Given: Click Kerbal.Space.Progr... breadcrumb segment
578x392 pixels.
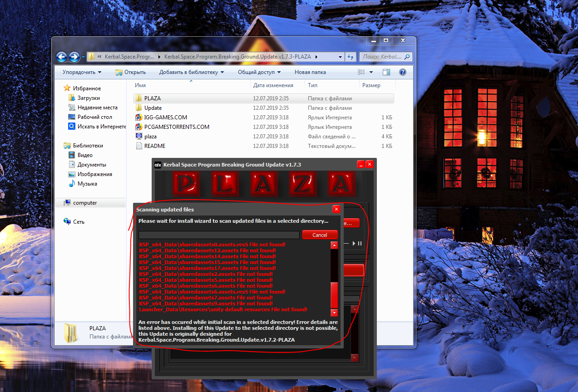Looking at the screenshot, I should tap(129, 57).
